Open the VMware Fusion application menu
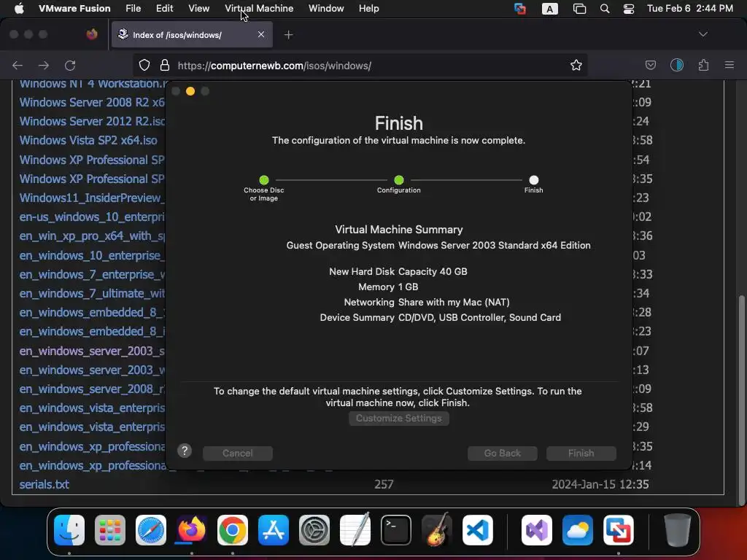747x560 pixels. (x=74, y=9)
